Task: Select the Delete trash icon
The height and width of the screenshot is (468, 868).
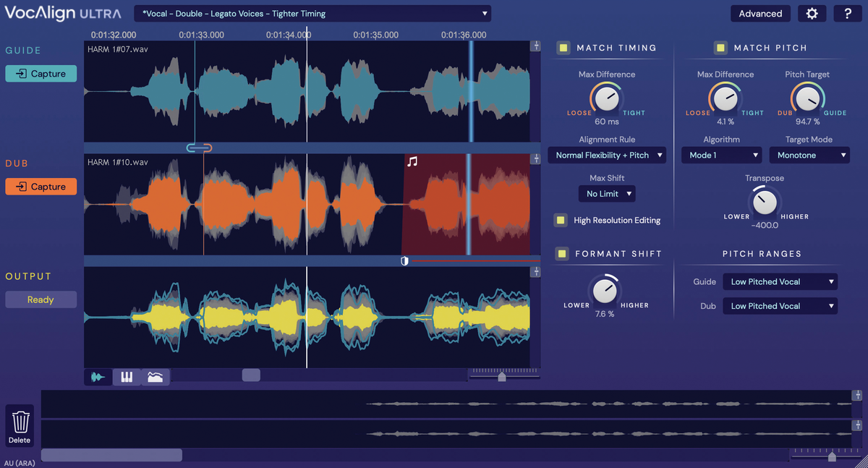Action: click(x=20, y=422)
